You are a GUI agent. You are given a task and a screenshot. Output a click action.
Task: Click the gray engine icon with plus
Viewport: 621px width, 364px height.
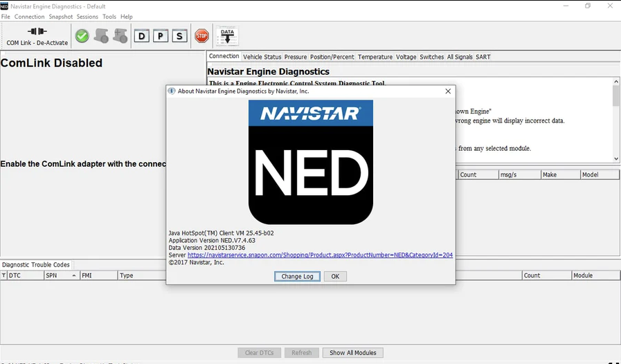(x=120, y=36)
